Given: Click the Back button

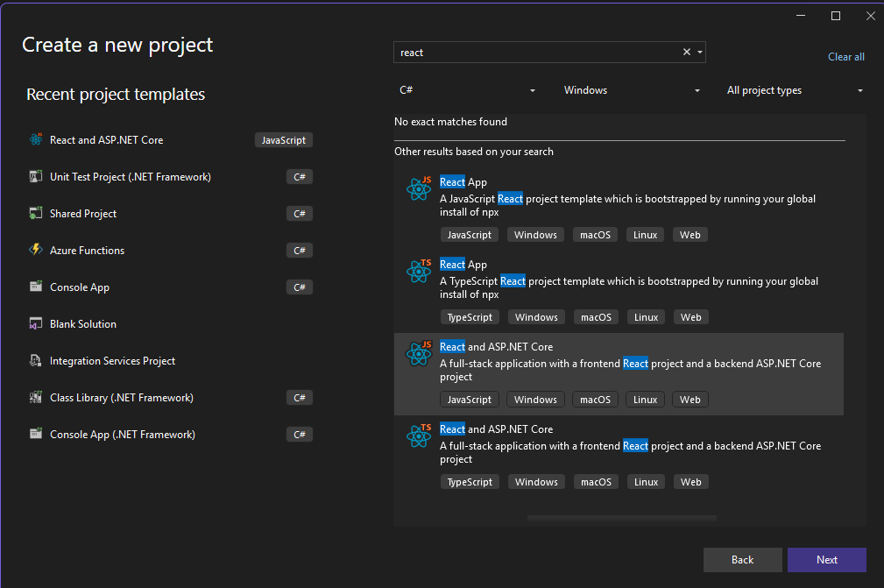Looking at the screenshot, I should tap(742, 560).
